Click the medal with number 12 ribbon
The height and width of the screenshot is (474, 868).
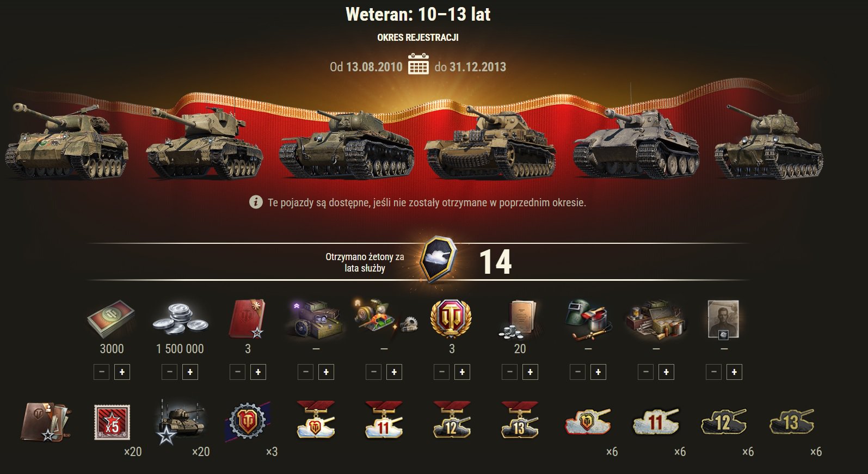(x=451, y=420)
